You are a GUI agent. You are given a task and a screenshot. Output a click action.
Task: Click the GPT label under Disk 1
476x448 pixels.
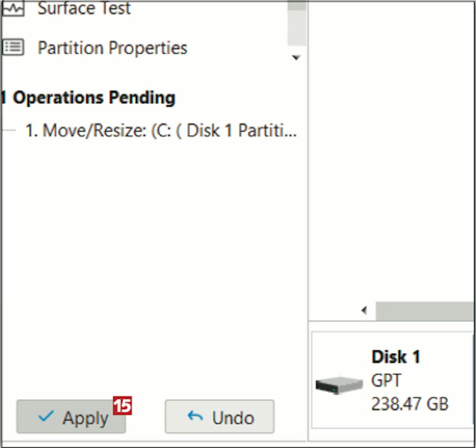386,380
